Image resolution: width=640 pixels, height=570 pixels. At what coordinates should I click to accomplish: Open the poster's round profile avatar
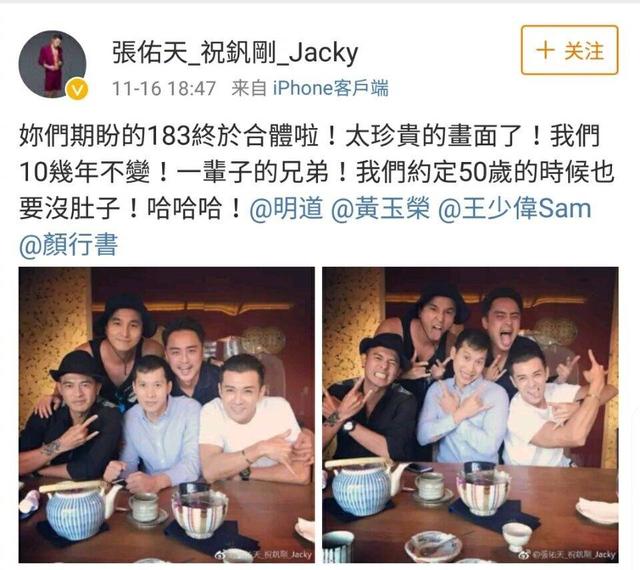tap(53, 64)
